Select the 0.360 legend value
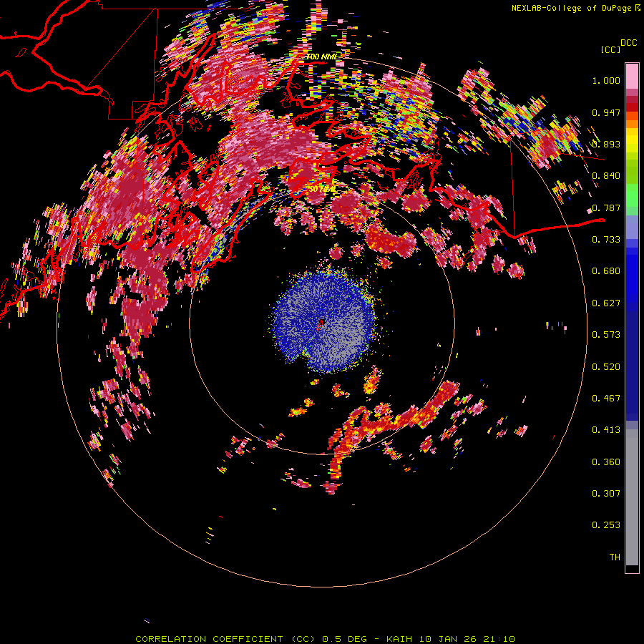644x644 pixels. point(606,462)
